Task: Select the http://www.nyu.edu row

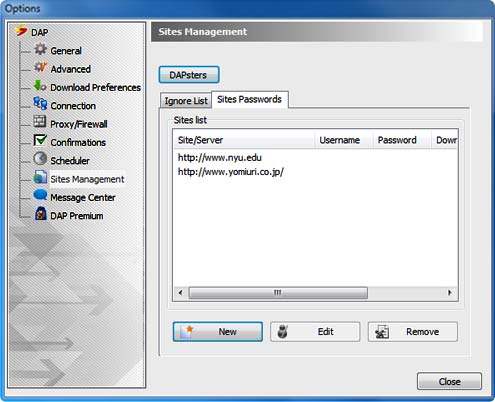Action: [220, 157]
